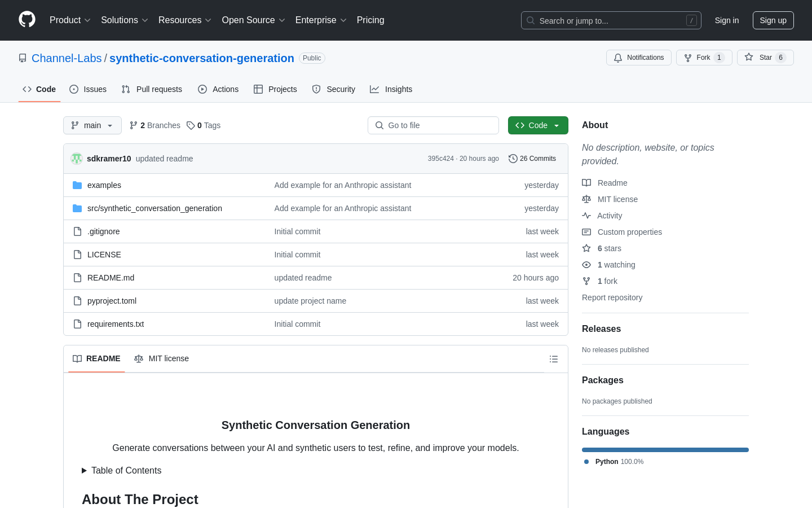Open the Releases heading link
This screenshot has width=812, height=508.
pos(601,329)
